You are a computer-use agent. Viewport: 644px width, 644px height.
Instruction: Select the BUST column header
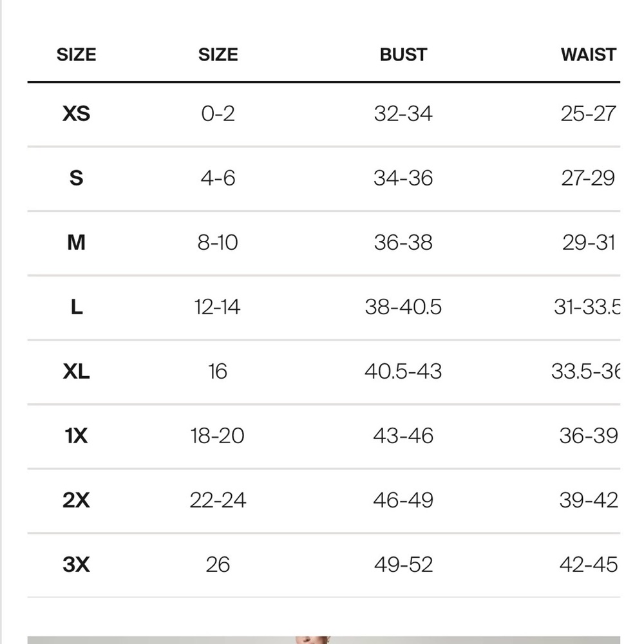(x=403, y=55)
